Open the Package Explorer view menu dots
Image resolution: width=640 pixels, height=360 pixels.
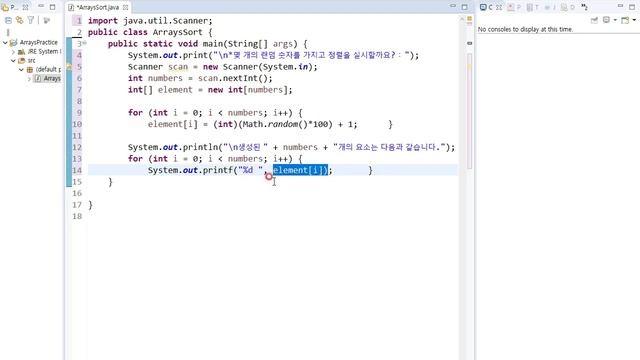tap(8, 32)
